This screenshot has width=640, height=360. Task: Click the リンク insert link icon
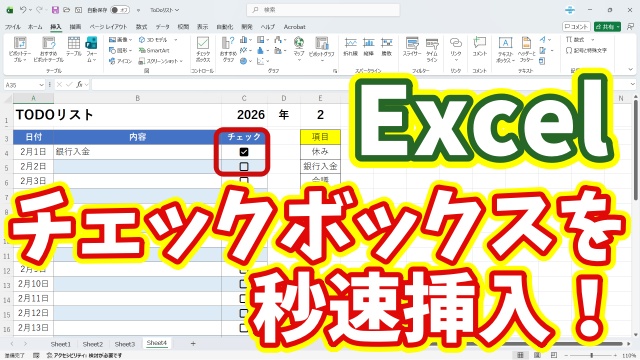point(456,49)
